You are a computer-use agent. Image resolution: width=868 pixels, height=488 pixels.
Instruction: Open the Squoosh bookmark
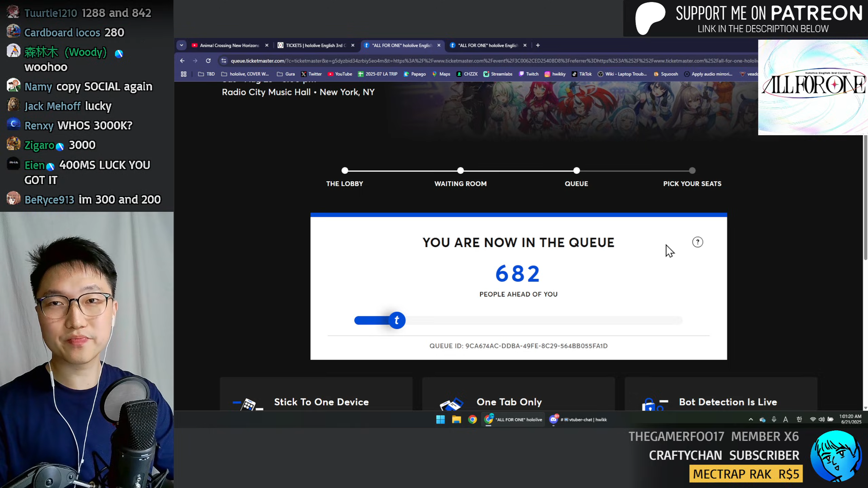665,74
